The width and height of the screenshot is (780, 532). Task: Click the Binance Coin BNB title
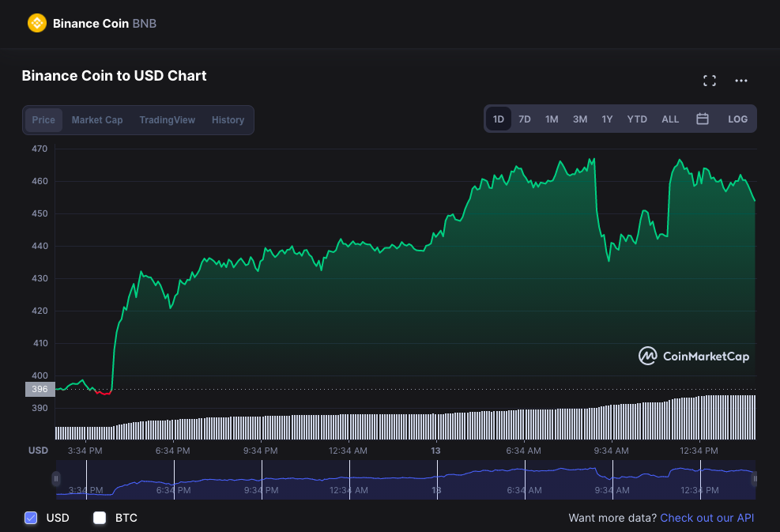pos(104,24)
